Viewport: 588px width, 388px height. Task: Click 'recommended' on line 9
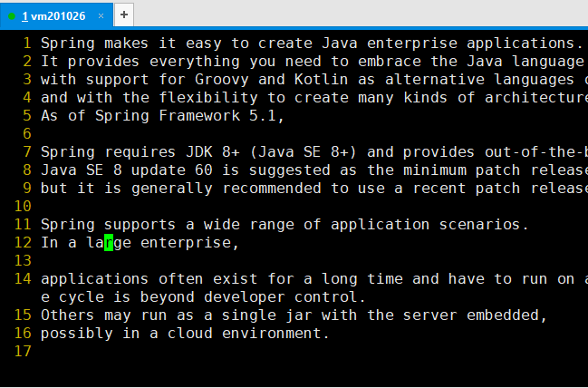click(272, 188)
